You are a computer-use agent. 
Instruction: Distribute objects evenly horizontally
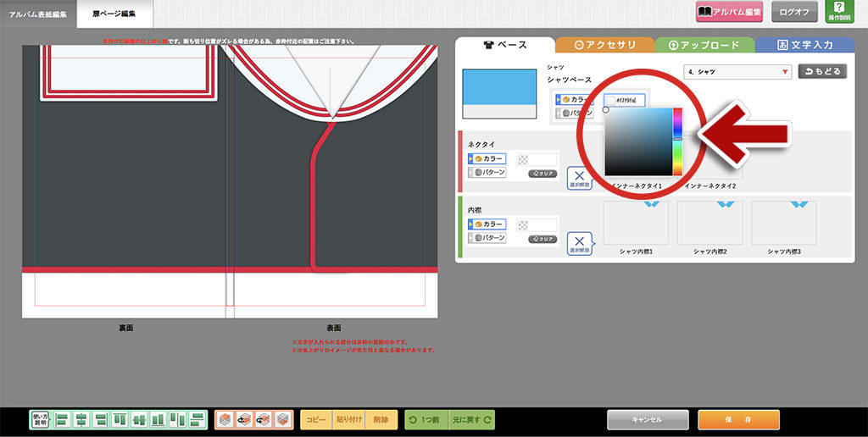(x=177, y=420)
